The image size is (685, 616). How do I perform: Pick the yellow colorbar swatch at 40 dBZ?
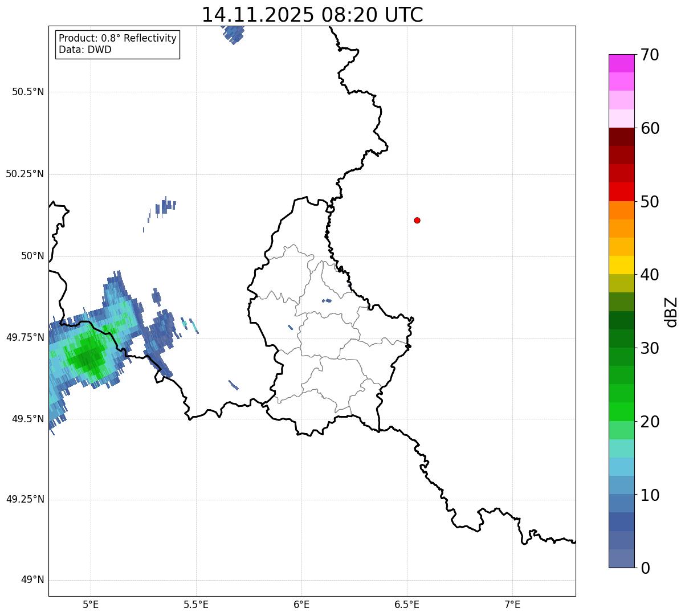coord(621,265)
